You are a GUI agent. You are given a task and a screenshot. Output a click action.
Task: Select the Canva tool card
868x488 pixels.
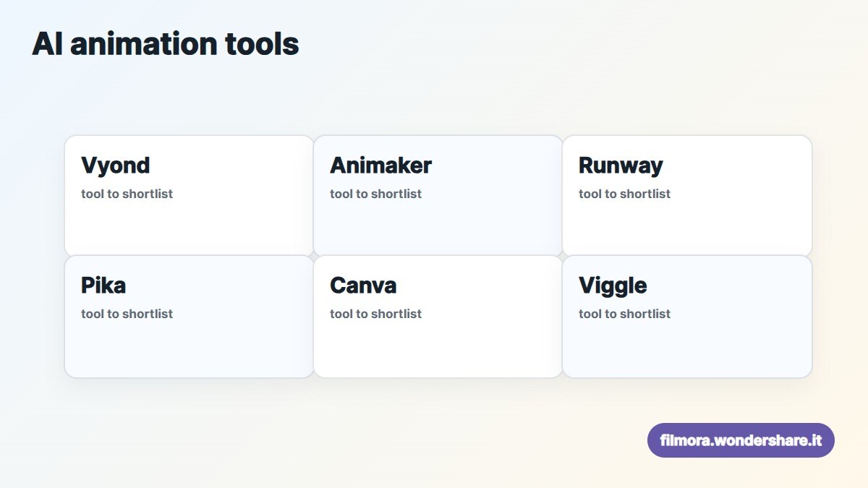(x=438, y=317)
